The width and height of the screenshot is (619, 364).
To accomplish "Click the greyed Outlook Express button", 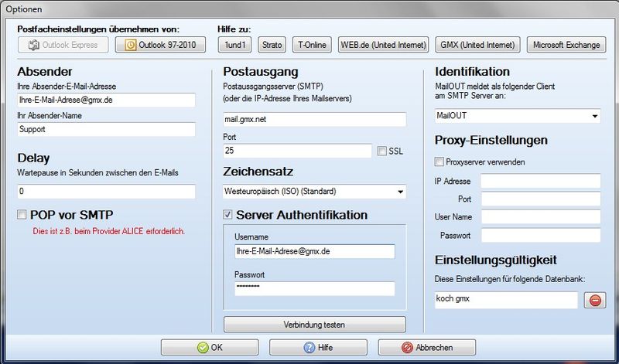I will 63,45.
